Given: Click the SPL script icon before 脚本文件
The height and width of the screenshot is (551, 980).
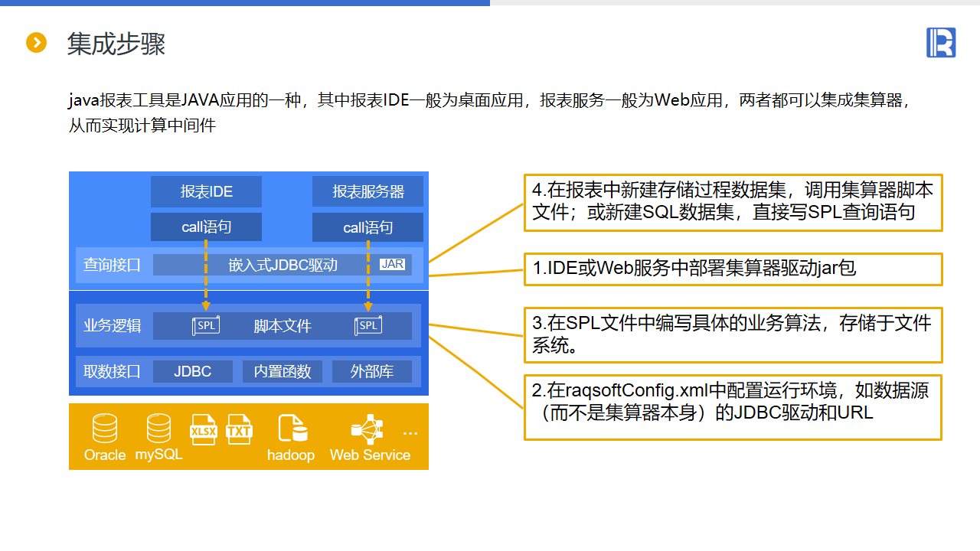Looking at the screenshot, I should point(206,325).
